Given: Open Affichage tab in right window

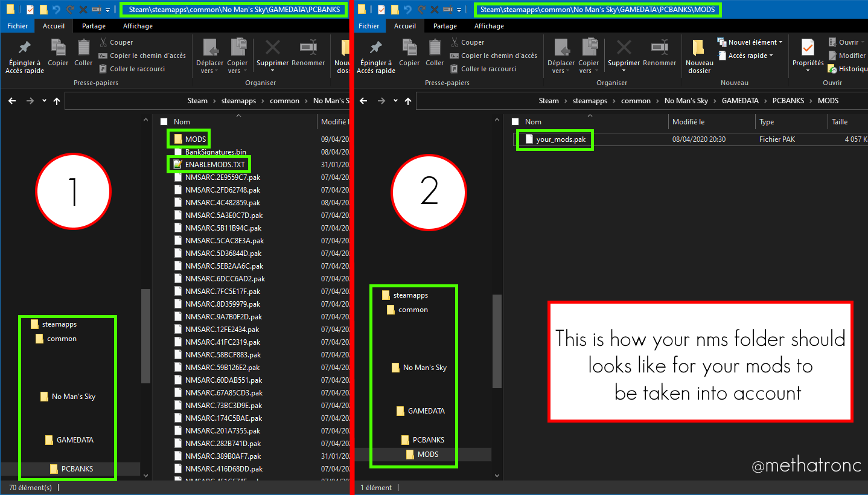Looking at the screenshot, I should tap(489, 26).
